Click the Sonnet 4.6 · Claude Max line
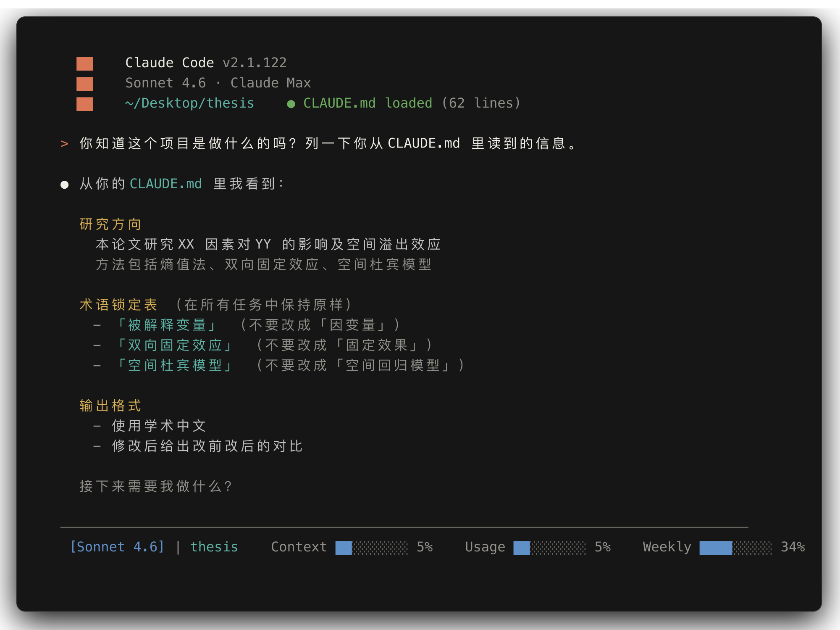The width and height of the screenshot is (840, 630). [x=218, y=83]
